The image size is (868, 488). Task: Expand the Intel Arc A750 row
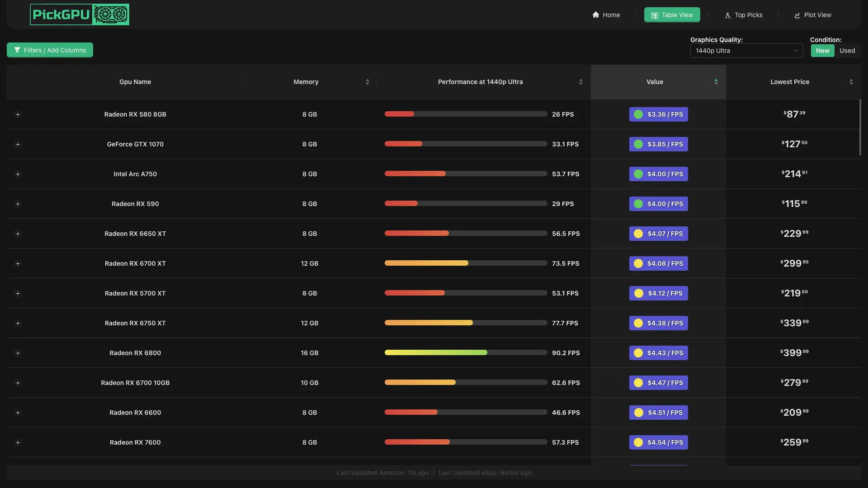(18, 174)
